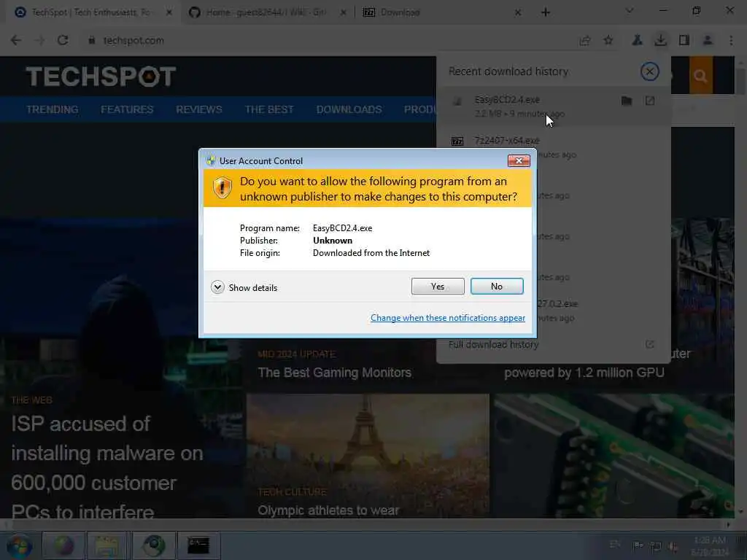Click volume icon in system tray
Image resolution: width=747 pixels, height=560 pixels.
(672, 546)
